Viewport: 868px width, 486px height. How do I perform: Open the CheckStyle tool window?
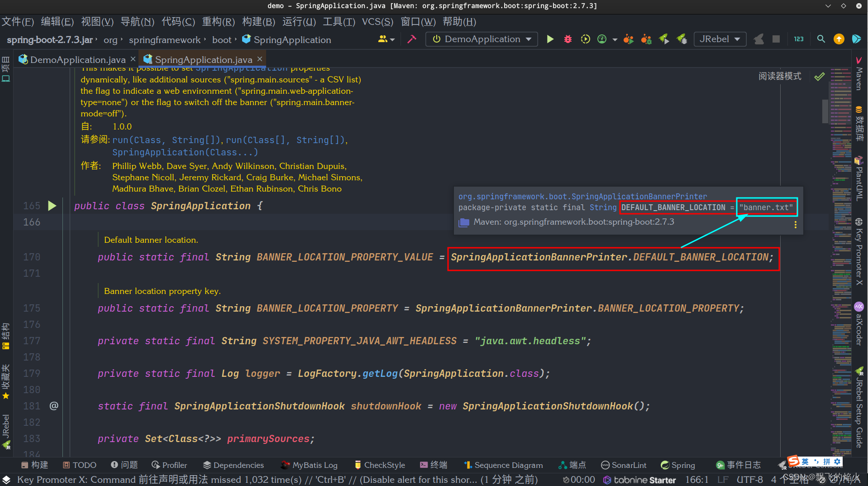coord(380,465)
